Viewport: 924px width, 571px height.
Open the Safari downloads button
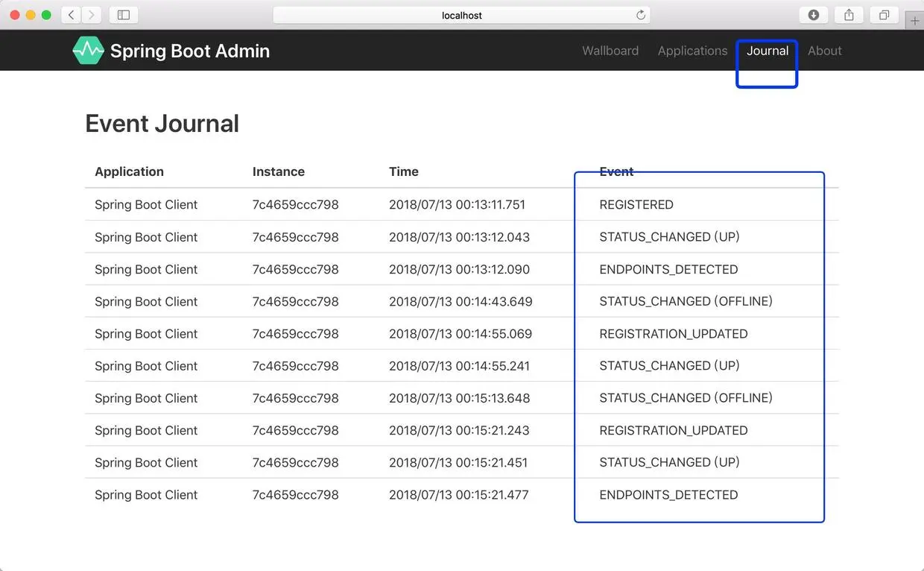814,15
